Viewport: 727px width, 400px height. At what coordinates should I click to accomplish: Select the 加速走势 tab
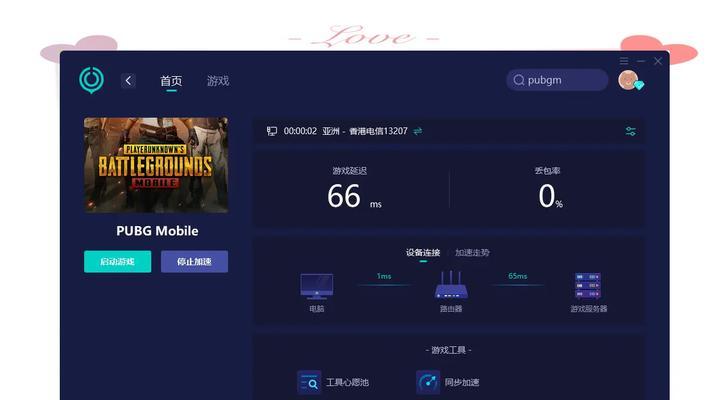(472, 253)
